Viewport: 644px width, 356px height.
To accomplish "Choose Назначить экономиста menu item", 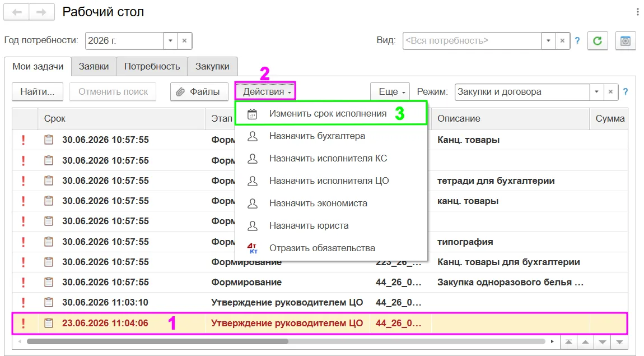I will (x=331, y=203).
